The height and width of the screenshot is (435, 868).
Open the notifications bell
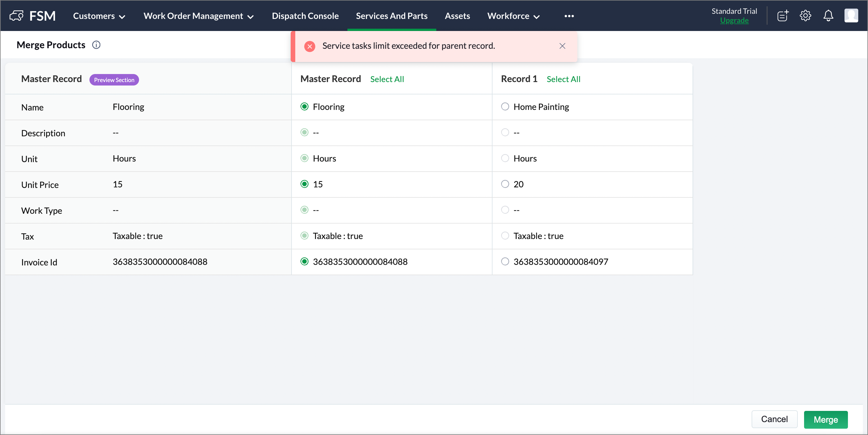pos(828,16)
